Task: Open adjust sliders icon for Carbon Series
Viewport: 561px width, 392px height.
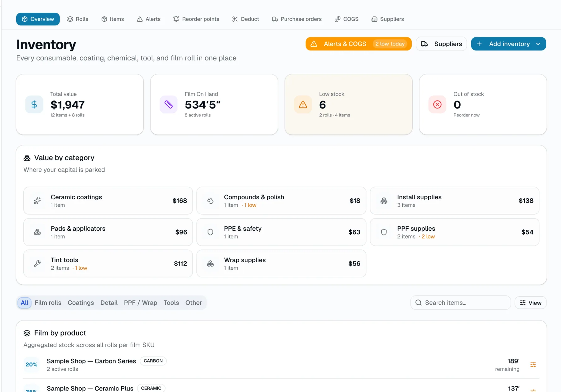Action: (533, 365)
